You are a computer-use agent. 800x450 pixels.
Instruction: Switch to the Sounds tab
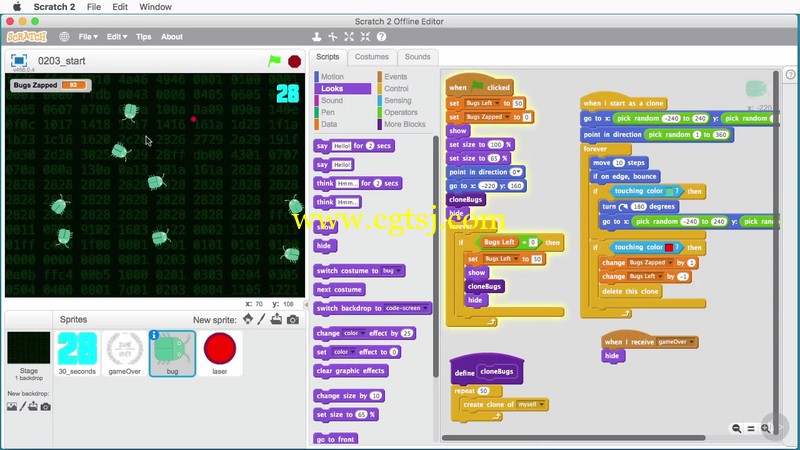tap(417, 57)
